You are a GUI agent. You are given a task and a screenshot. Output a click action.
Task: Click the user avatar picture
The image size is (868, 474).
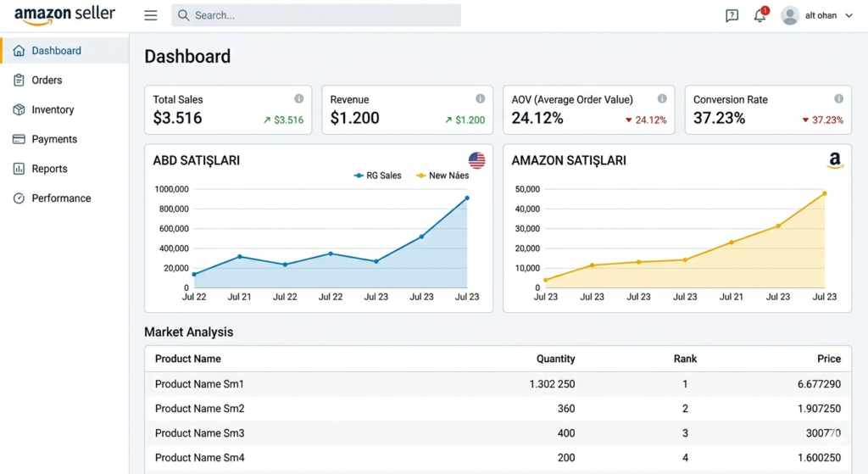tap(790, 15)
